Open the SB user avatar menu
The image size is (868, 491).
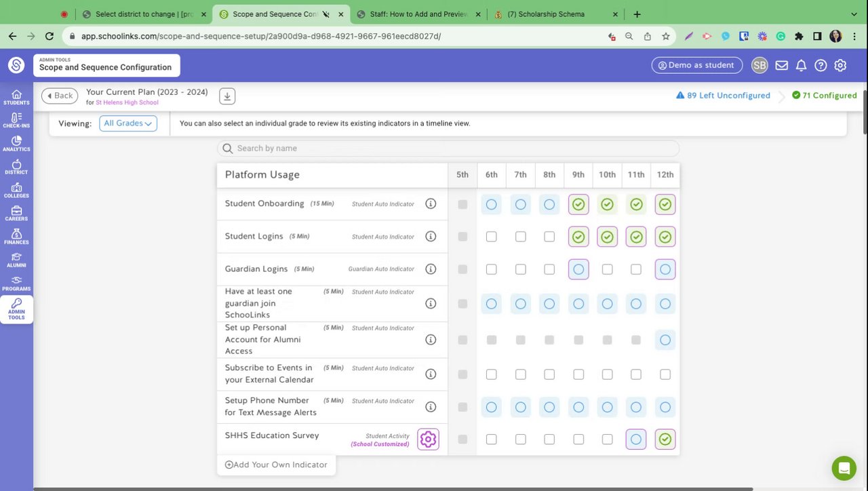coord(759,66)
